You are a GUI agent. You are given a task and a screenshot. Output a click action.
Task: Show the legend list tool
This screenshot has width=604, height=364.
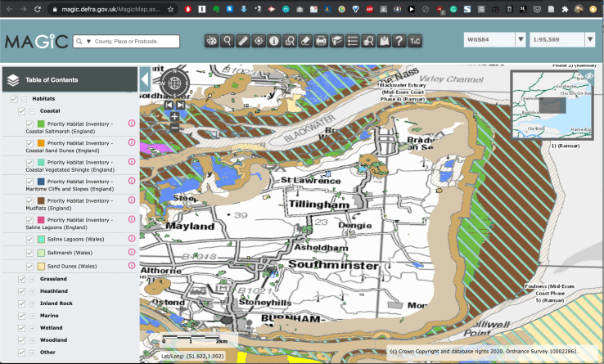[353, 41]
